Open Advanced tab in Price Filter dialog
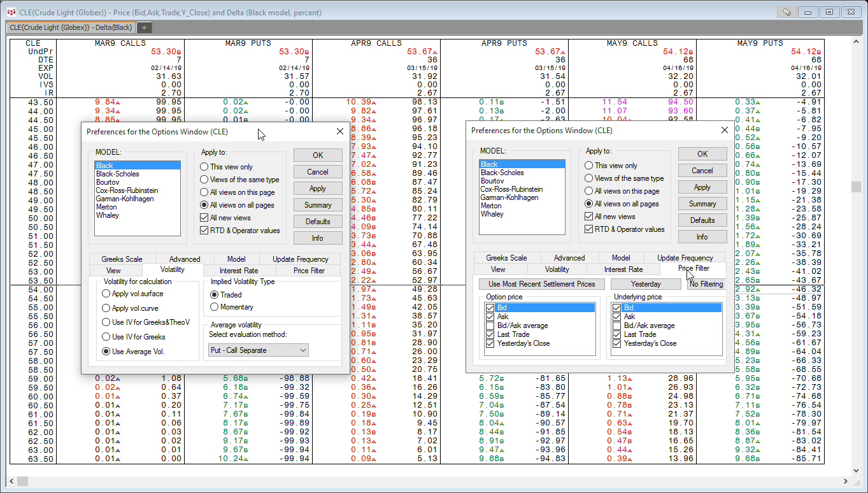The image size is (868, 493). click(x=569, y=258)
